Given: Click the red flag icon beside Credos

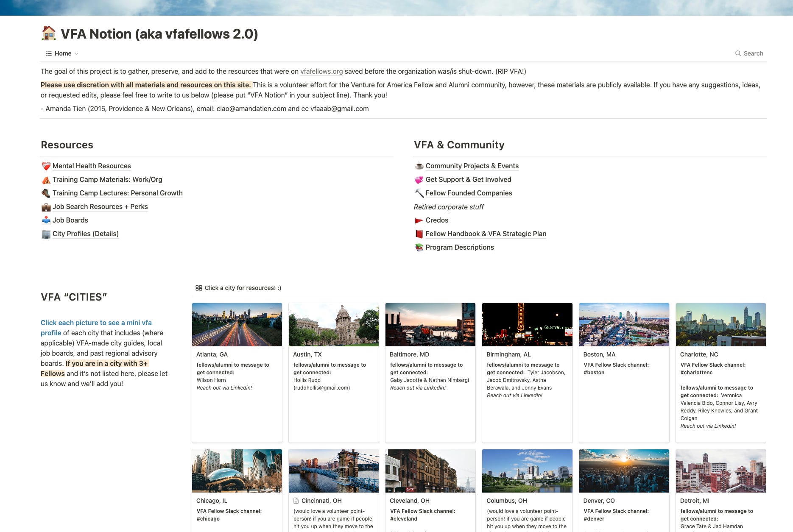Looking at the screenshot, I should click(419, 220).
